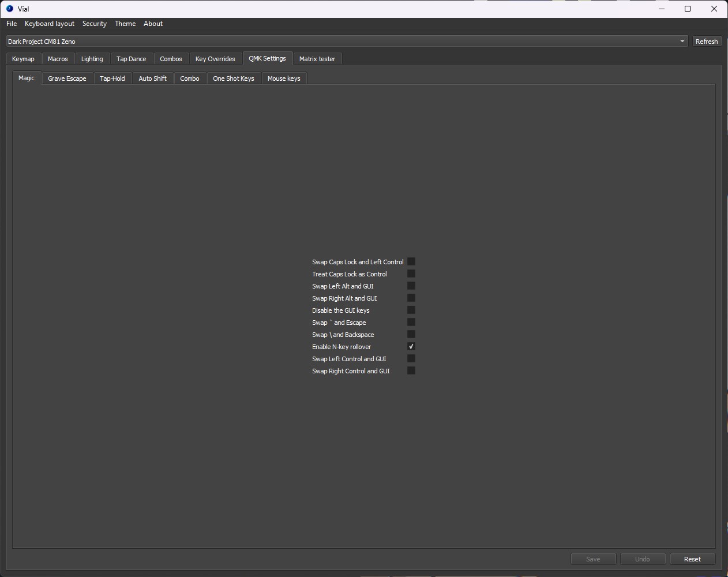Viewport: 728px width, 577px height.
Task: Click the Save button
Action: pos(593,559)
